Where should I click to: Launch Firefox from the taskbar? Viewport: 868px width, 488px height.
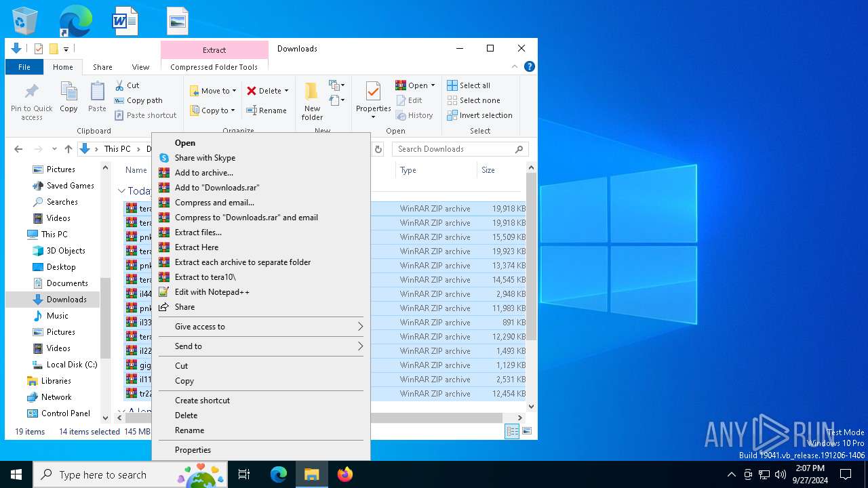coord(345,474)
